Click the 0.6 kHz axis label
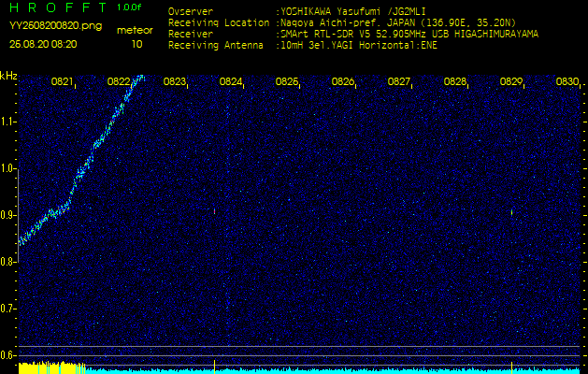The width and height of the screenshot is (588, 374). 7,355
